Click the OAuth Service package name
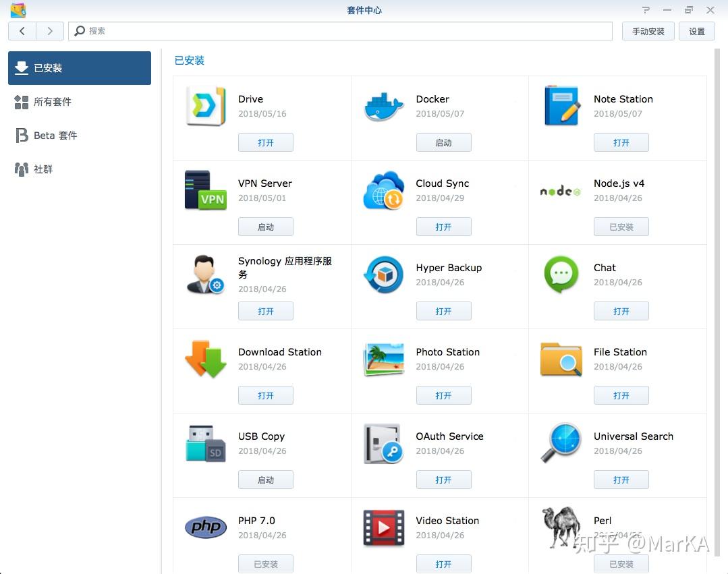The height and width of the screenshot is (574, 728). (449, 436)
